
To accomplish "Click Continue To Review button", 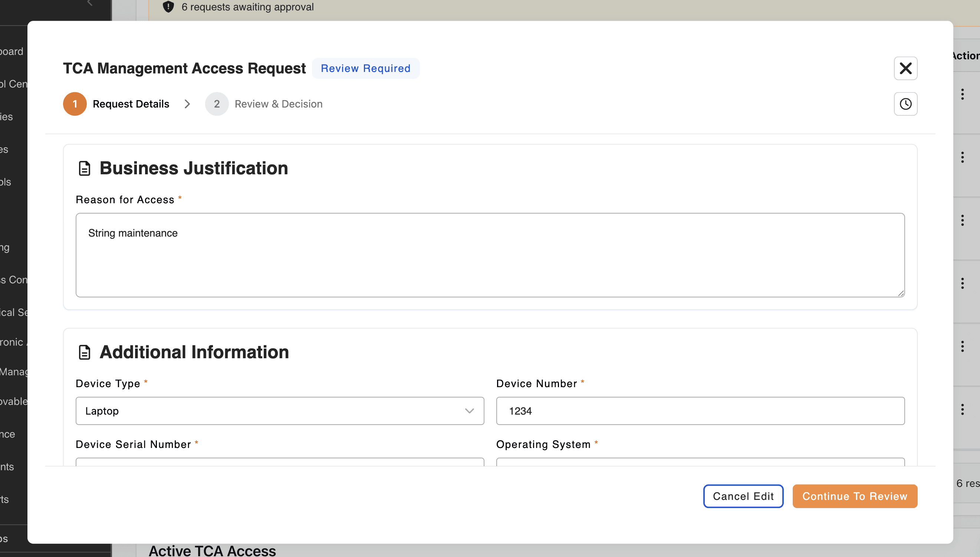I will pyautogui.click(x=855, y=496).
